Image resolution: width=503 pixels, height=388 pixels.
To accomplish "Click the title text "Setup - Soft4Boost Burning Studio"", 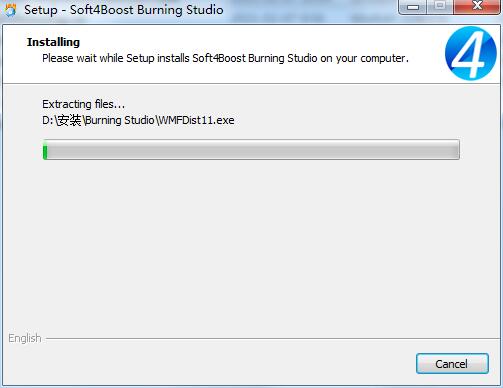I will (124, 10).
